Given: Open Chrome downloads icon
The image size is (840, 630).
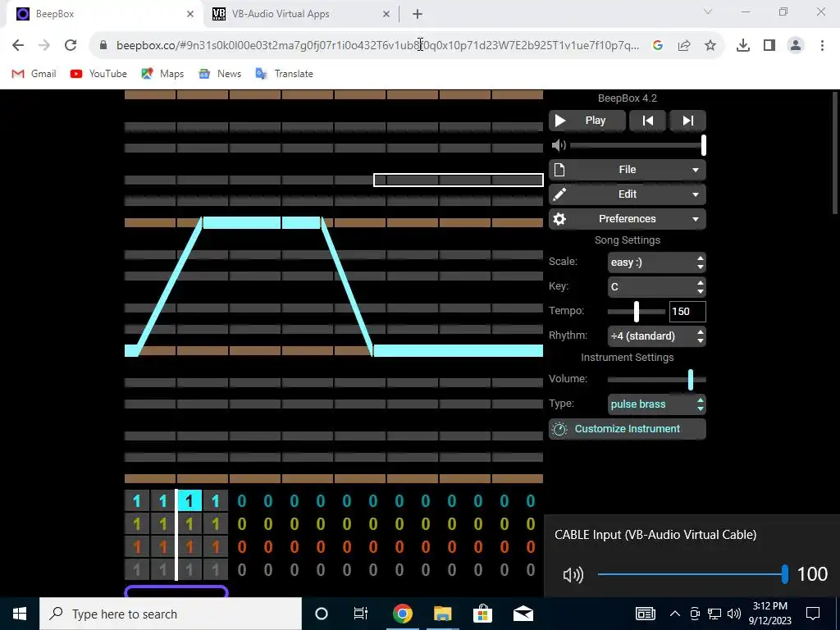Looking at the screenshot, I should click(742, 46).
